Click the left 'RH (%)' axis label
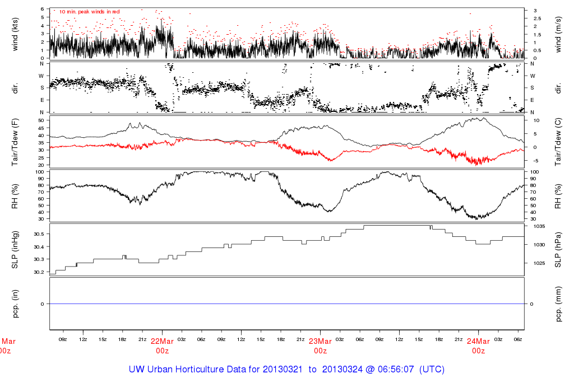The height and width of the screenshot is (392, 574). pyautogui.click(x=15, y=197)
